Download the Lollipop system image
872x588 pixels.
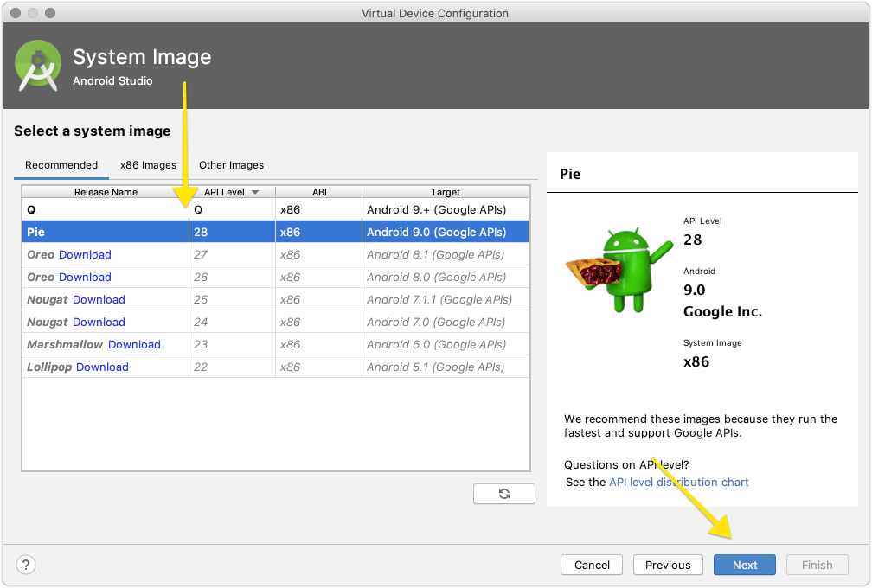[102, 367]
